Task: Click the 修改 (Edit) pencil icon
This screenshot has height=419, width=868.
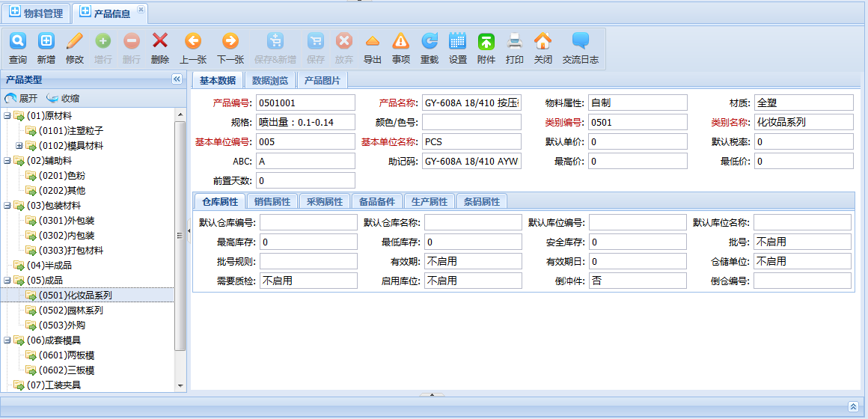Action: coord(75,42)
